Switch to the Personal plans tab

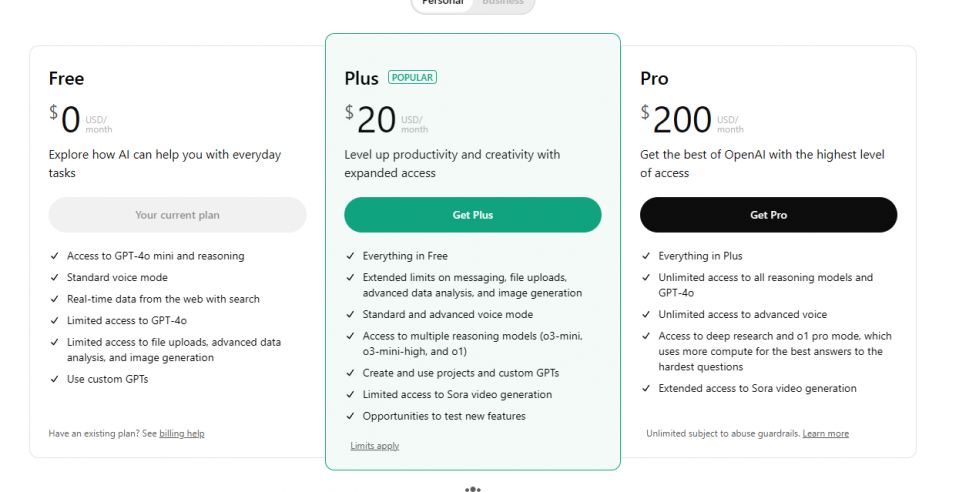(x=443, y=3)
